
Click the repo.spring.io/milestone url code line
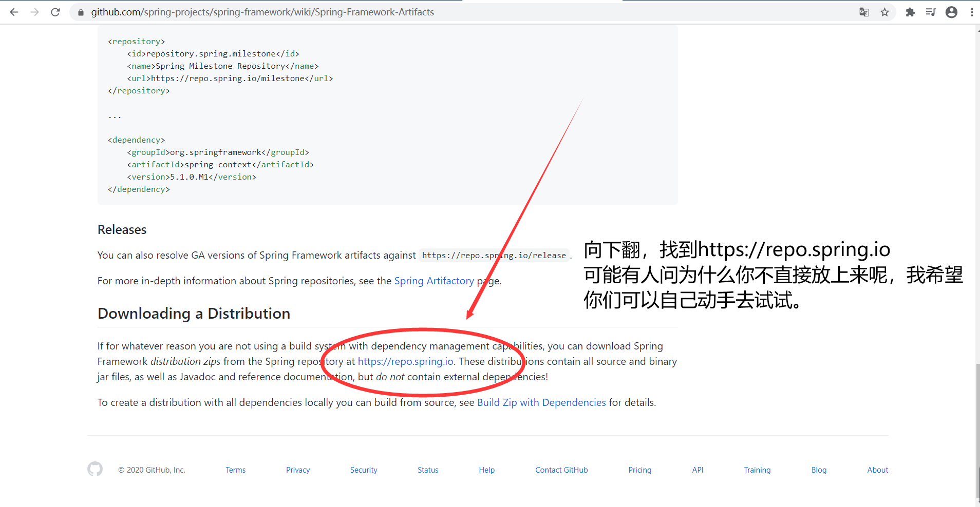point(230,79)
